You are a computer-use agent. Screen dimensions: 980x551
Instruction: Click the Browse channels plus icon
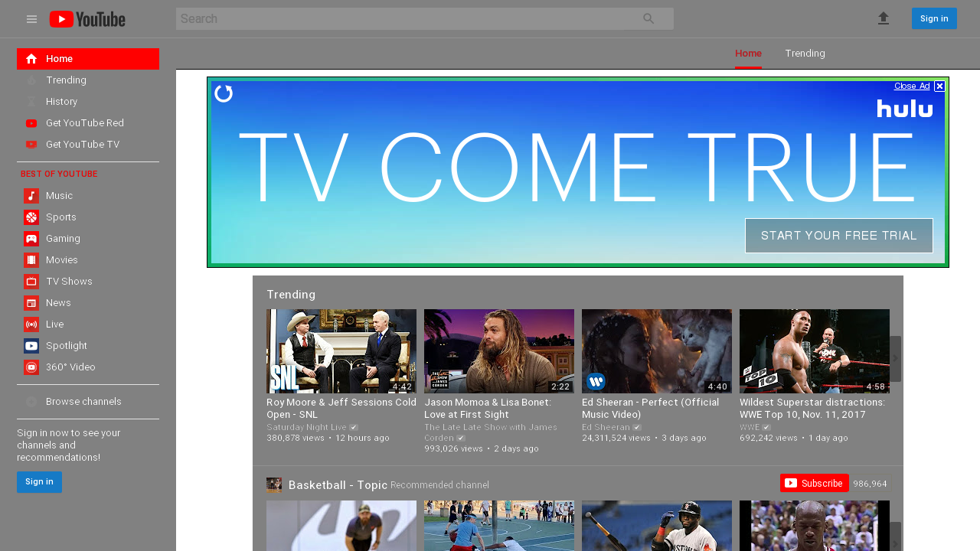pos(31,402)
